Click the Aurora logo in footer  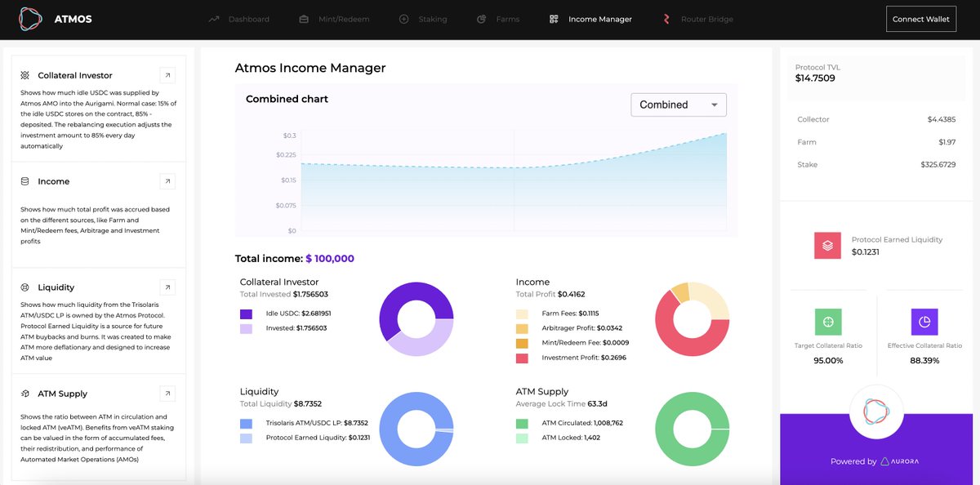coord(899,461)
